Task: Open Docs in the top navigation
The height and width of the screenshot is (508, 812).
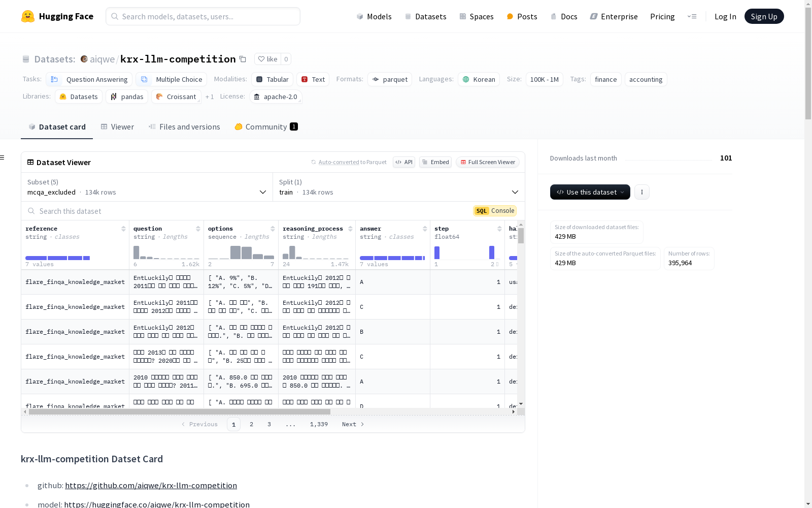Action: click(564, 16)
